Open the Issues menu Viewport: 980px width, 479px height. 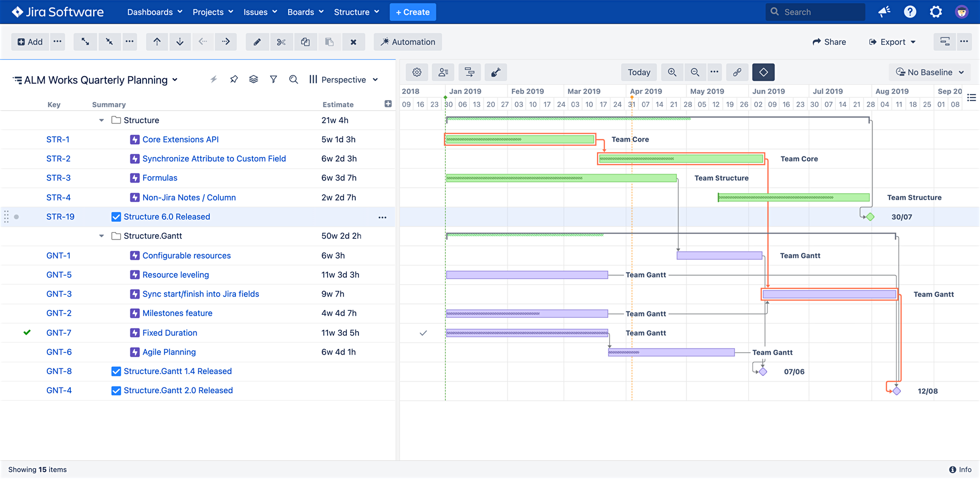click(260, 12)
